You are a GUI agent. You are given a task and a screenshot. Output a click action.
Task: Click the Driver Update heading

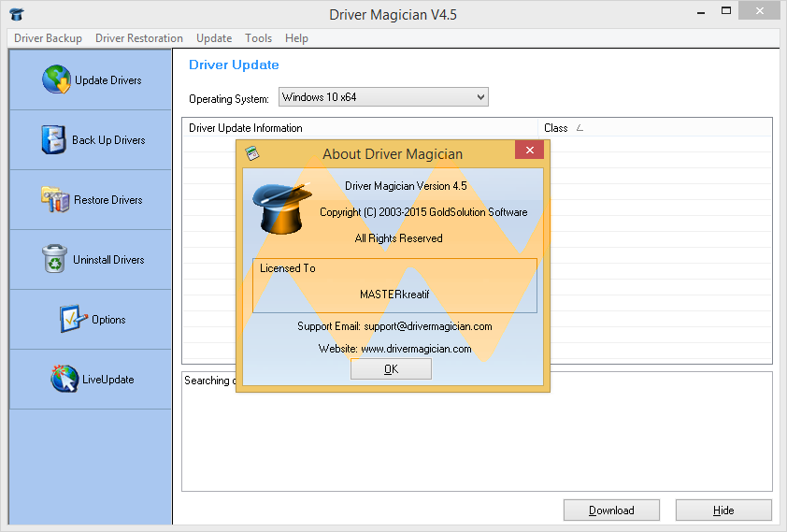pos(234,65)
